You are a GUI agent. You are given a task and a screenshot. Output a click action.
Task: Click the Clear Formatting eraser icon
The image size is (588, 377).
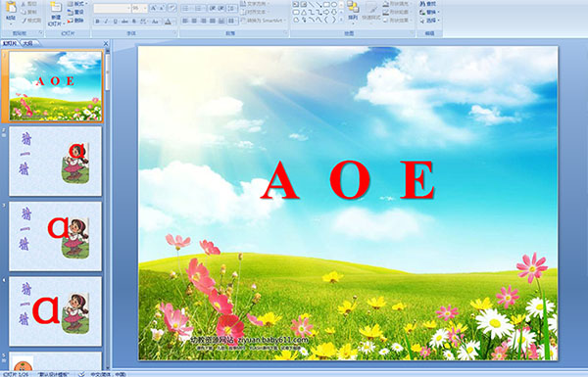pos(172,8)
